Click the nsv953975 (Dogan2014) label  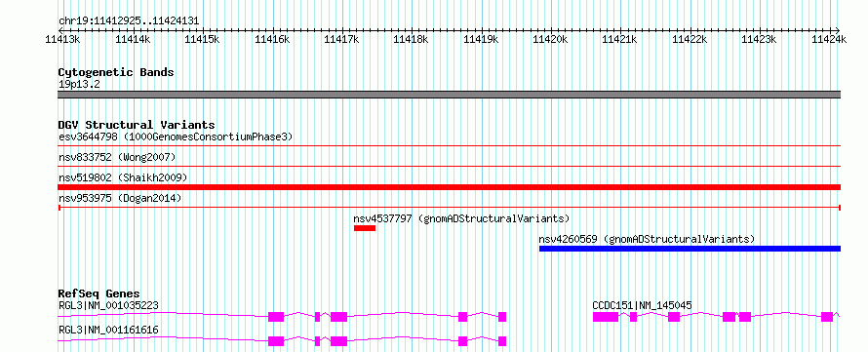pyautogui.click(x=120, y=198)
